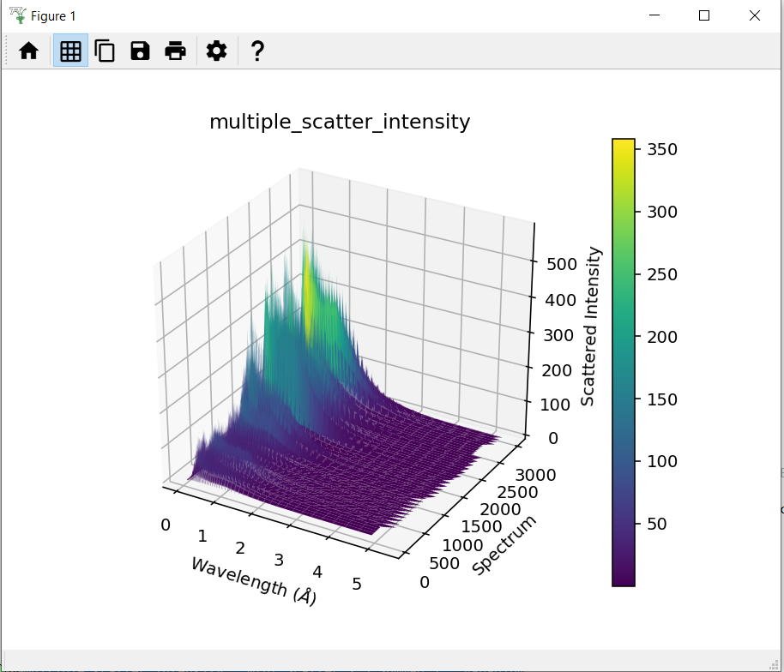
Task: Select the Spectrum axis label
Action: tap(505, 546)
